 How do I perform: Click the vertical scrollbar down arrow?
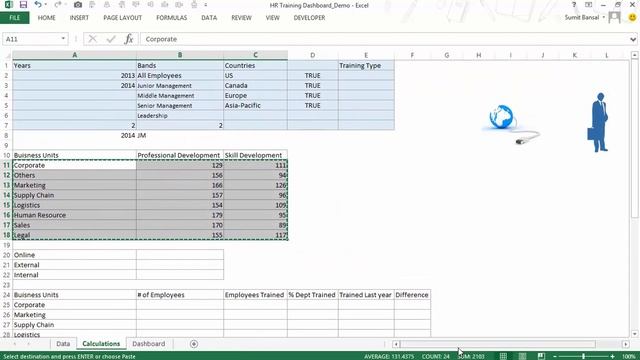pyautogui.click(x=634, y=334)
